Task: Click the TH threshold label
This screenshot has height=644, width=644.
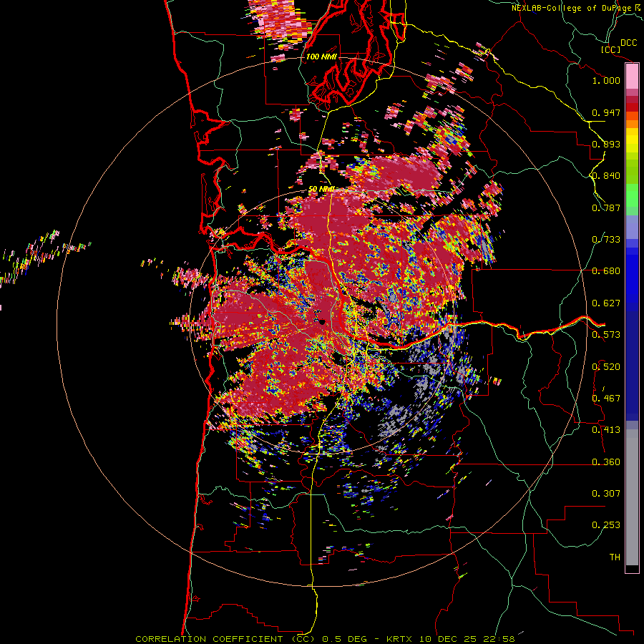Action: [615, 557]
